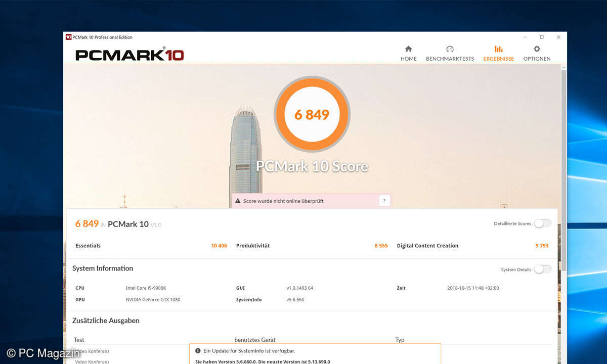Viewport: 607px width, 364px height.
Task: Close the PCMark 10 window
Action: (x=558, y=37)
